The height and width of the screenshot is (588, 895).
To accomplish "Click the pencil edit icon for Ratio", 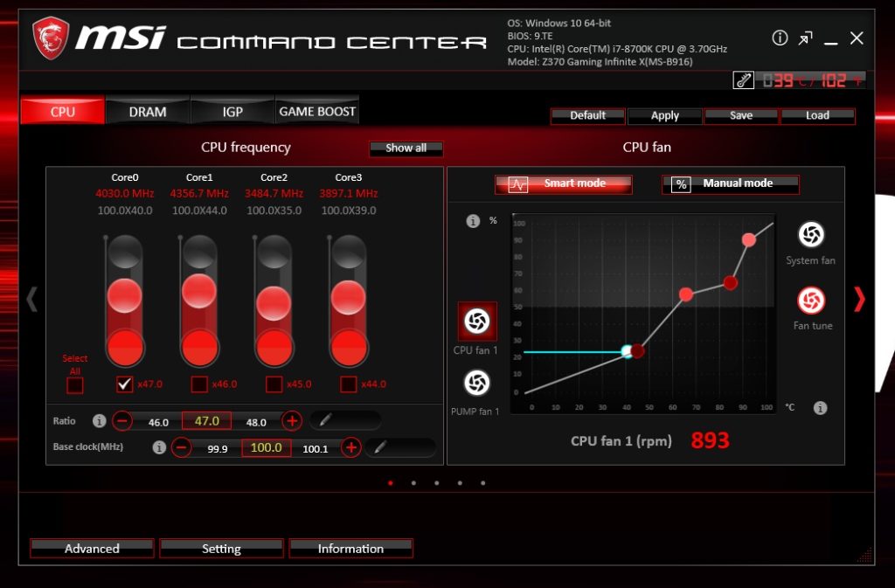I will point(325,420).
